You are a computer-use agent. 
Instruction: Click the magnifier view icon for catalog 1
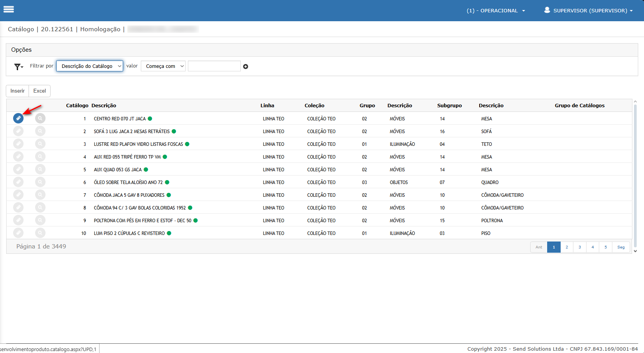(40, 118)
